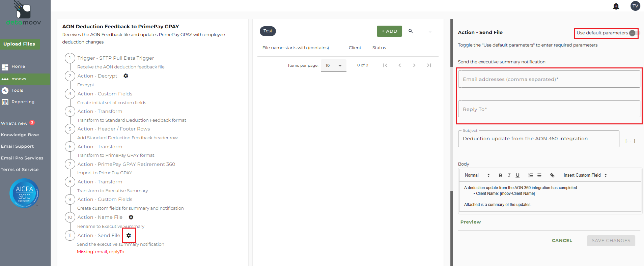Click into the Body text editor
The height and width of the screenshot is (266, 644).
tap(550, 196)
